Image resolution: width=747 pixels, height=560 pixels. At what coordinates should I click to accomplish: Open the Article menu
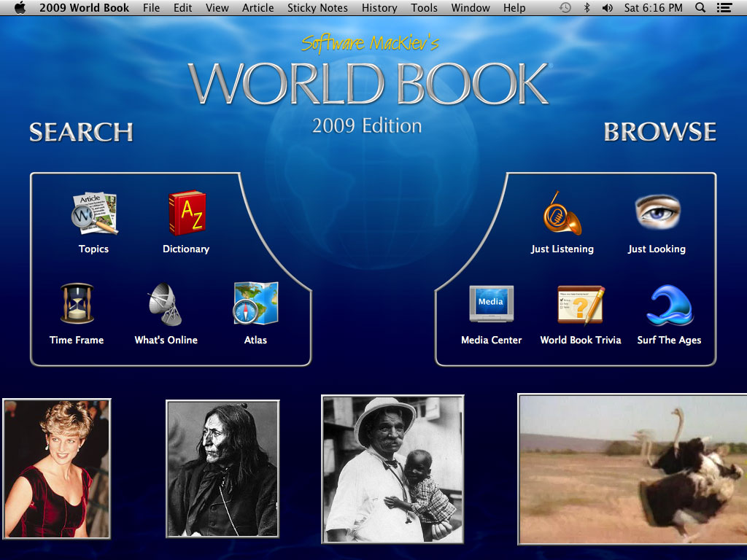tap(258, 8)
